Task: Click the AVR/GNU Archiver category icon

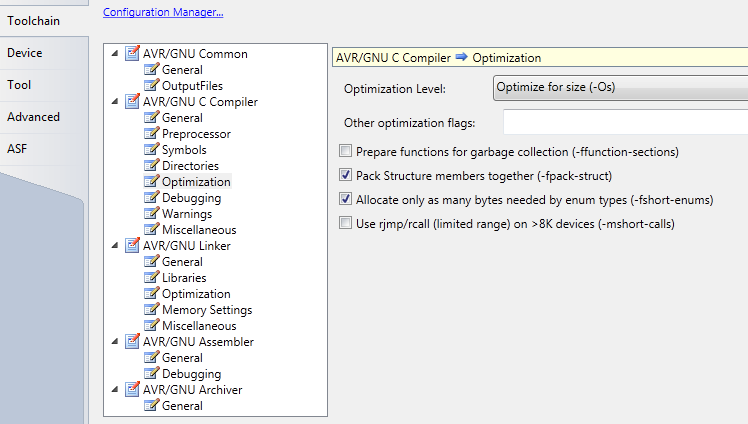Action: click(x=132, y=389)
